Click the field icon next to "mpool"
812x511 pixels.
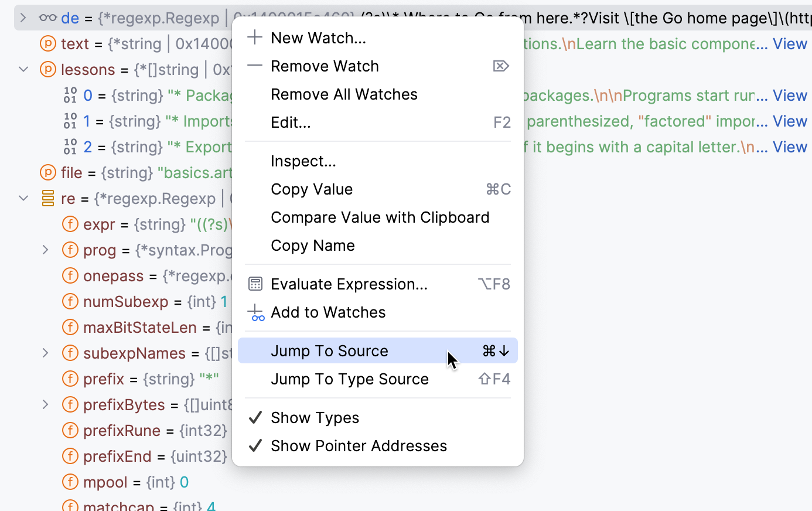coord(70,482)
